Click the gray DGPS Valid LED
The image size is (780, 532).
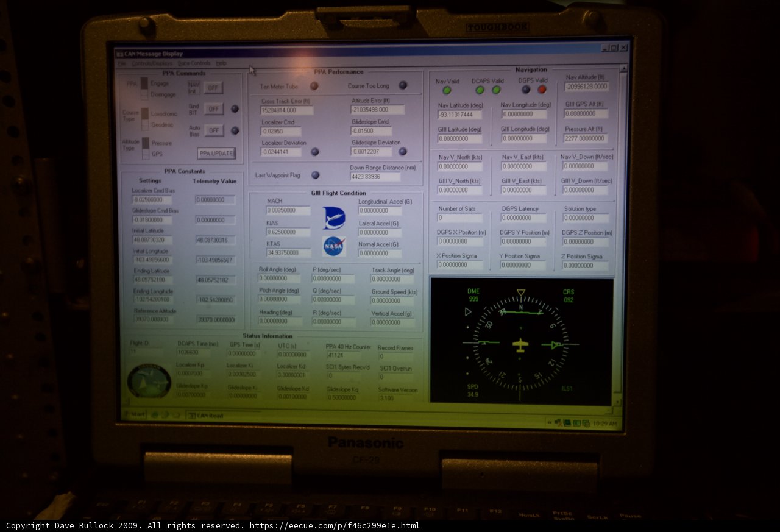526,89
